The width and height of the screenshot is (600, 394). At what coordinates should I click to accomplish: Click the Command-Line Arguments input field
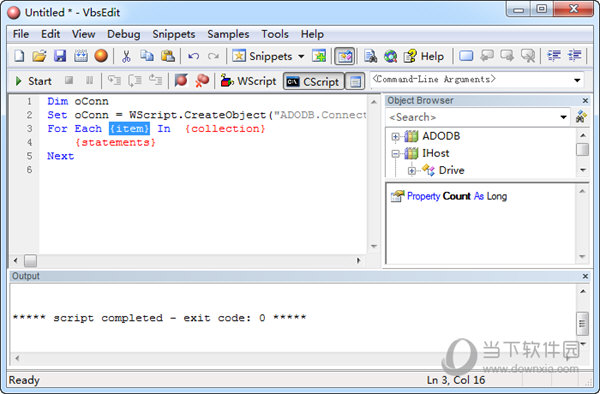[471, 80]
